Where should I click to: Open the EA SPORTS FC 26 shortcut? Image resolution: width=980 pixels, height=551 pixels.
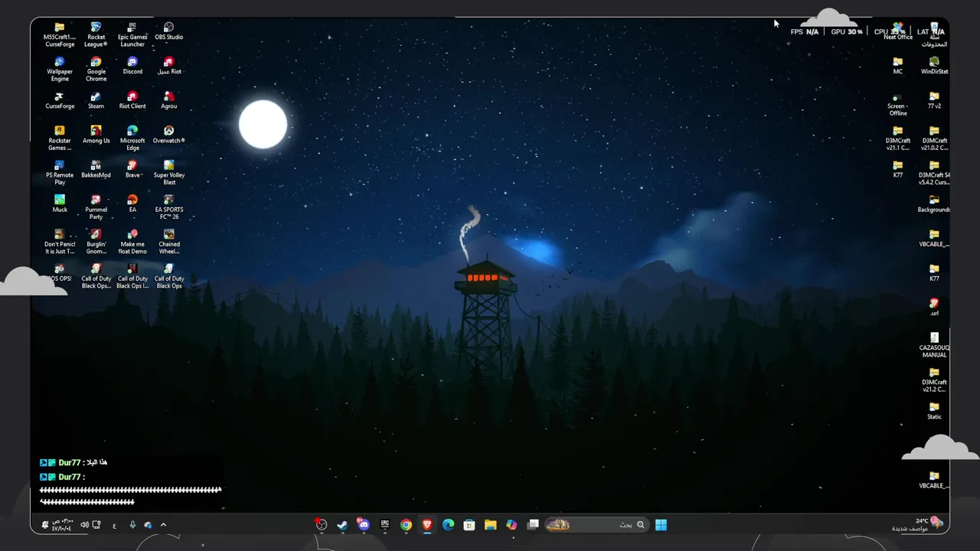[x=169, y=207]
